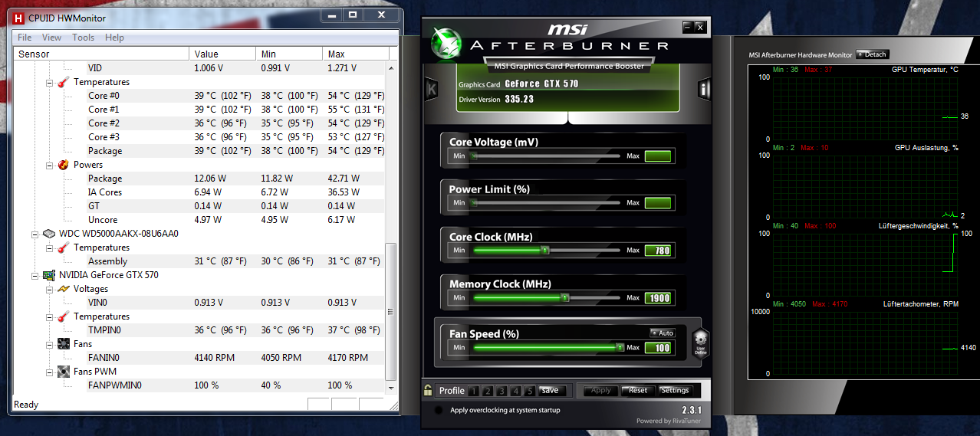
Task: Collapse the Temperatures node above TMPIN0
Action: tap(50, 316)
